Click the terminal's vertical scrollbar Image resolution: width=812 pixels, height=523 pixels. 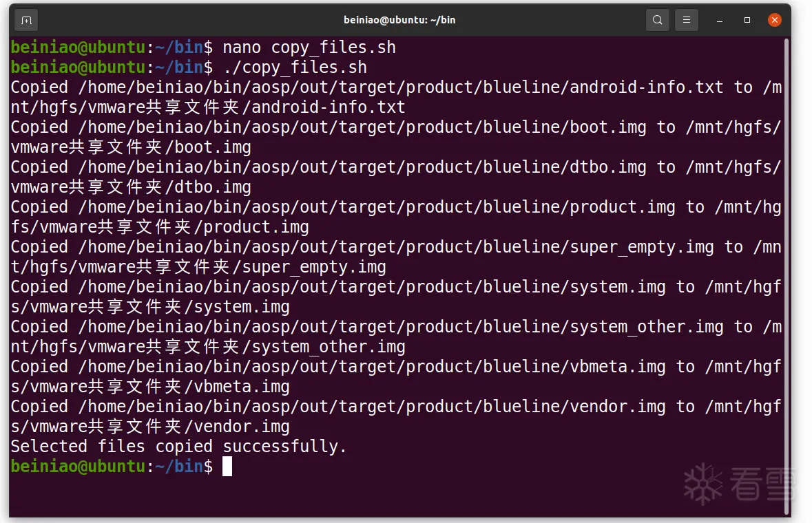coord(787,275)
